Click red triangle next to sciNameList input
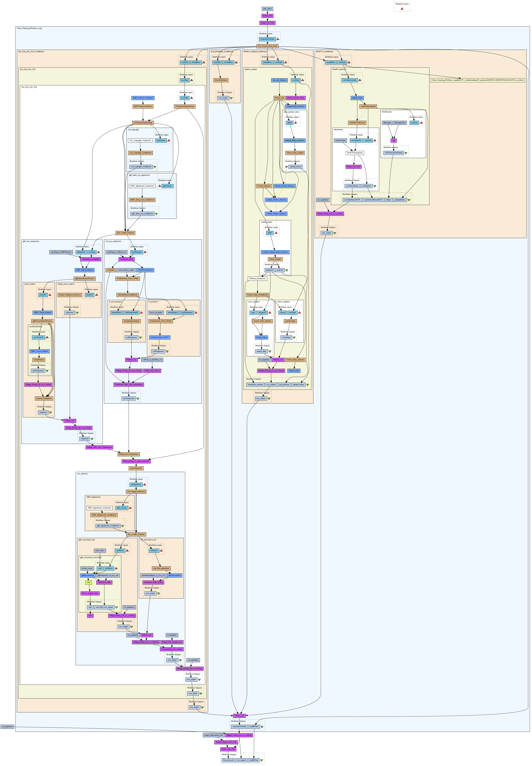The height and width of the screenshot is (766, 532). click(144, 484)
